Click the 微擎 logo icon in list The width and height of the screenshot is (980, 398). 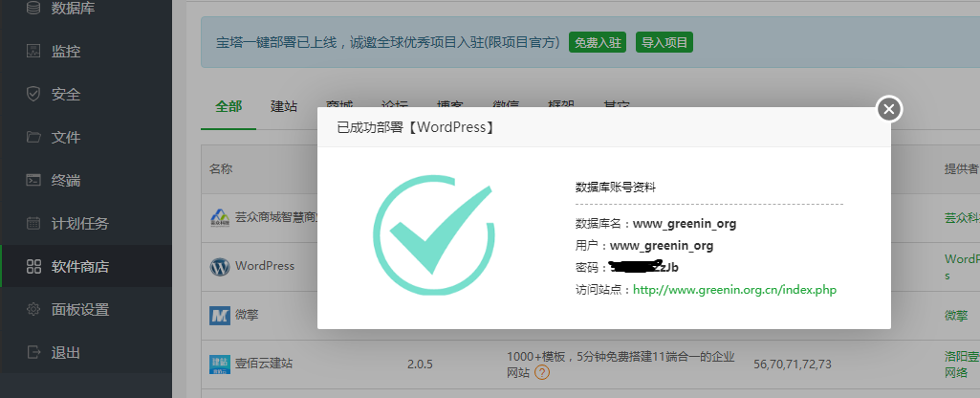[219, 316]
